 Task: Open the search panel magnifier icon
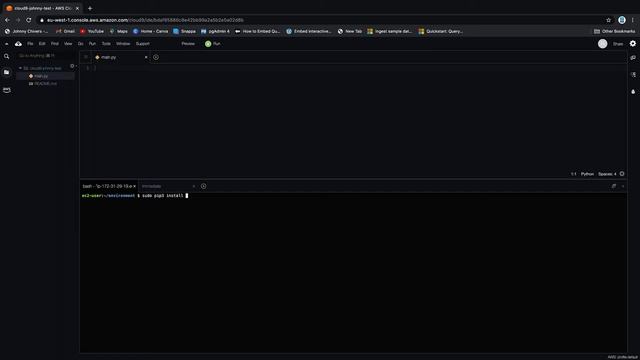(7, 57)
